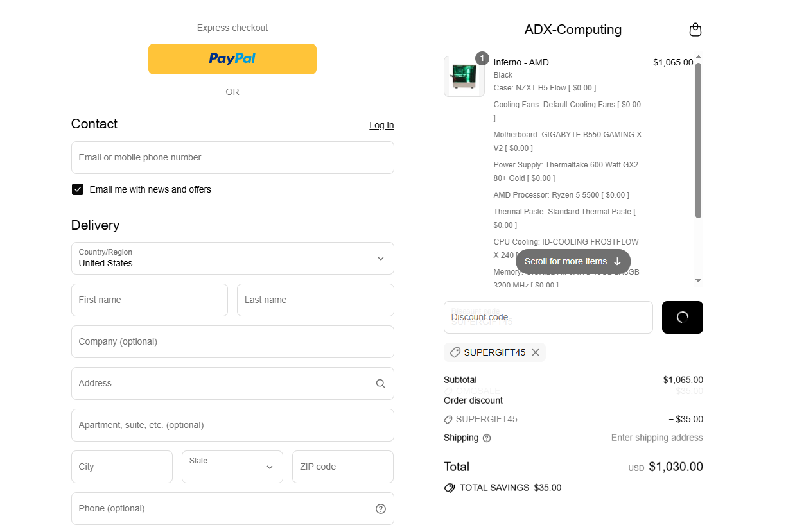
Task: Click the shipping info question mark icon
Action: click(x=487, y=438)
